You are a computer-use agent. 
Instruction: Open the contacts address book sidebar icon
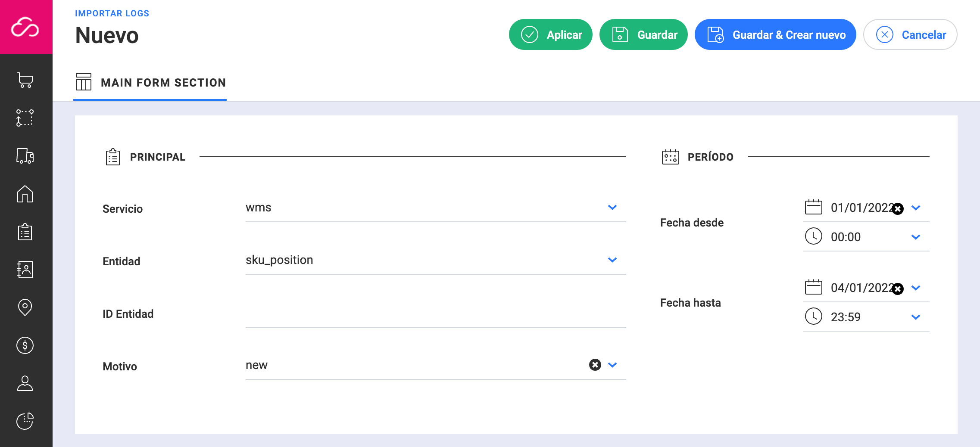[25, 270]
